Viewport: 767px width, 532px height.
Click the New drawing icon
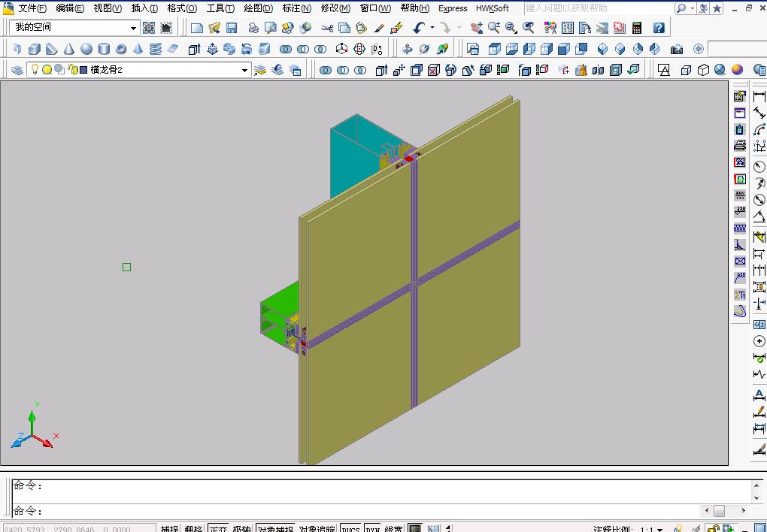tap(197, 28)
